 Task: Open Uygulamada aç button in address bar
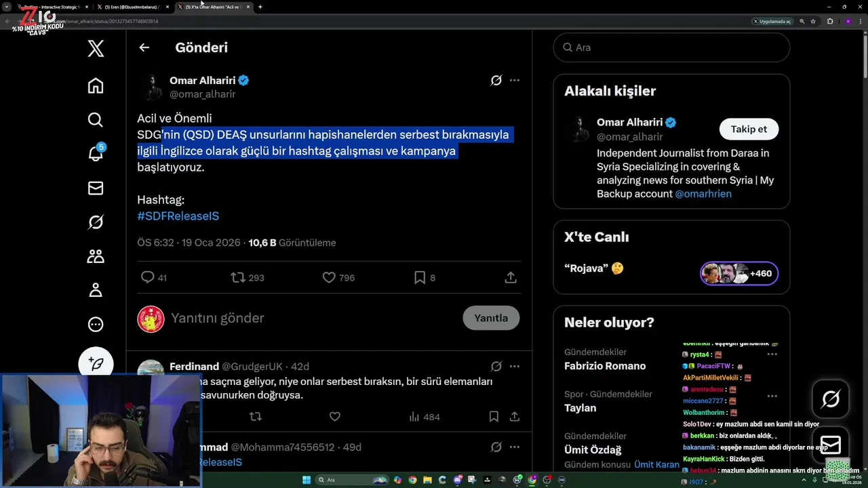coord(772,21)
